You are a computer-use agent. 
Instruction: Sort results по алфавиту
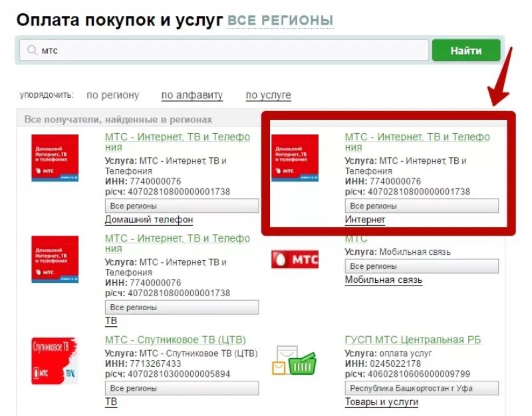pyautogui.click(x=192, y=95)
